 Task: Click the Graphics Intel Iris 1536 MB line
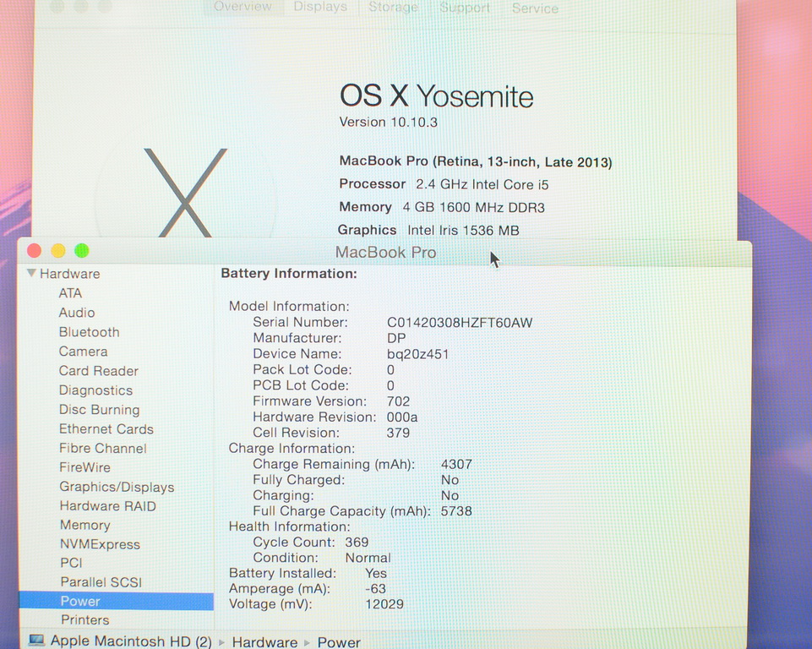coord(428,230)
